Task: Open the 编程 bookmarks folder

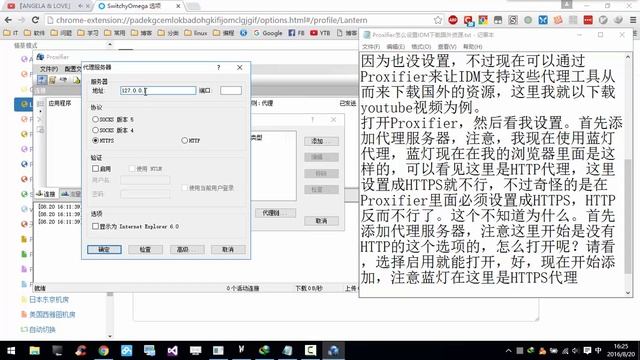Action: pos(223,33)
